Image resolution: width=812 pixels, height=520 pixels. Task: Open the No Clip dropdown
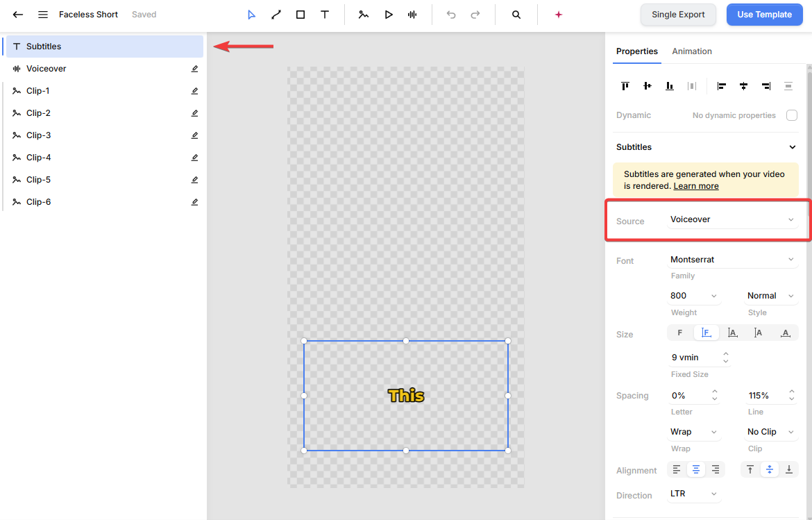(x=770, y=432)
